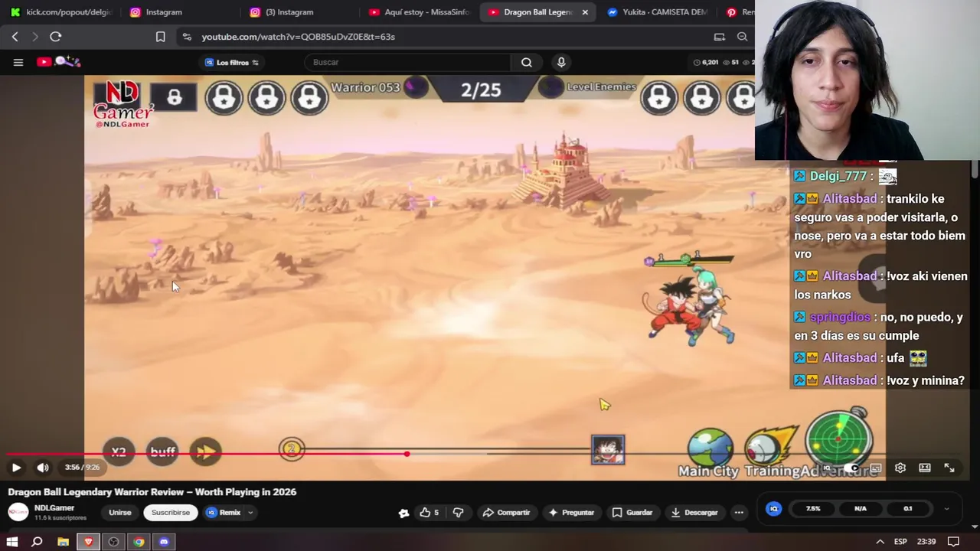This screenshot has height=551, width=980.
Task: View site information icon
Action: pyautogui.click(x=187, y=37)
